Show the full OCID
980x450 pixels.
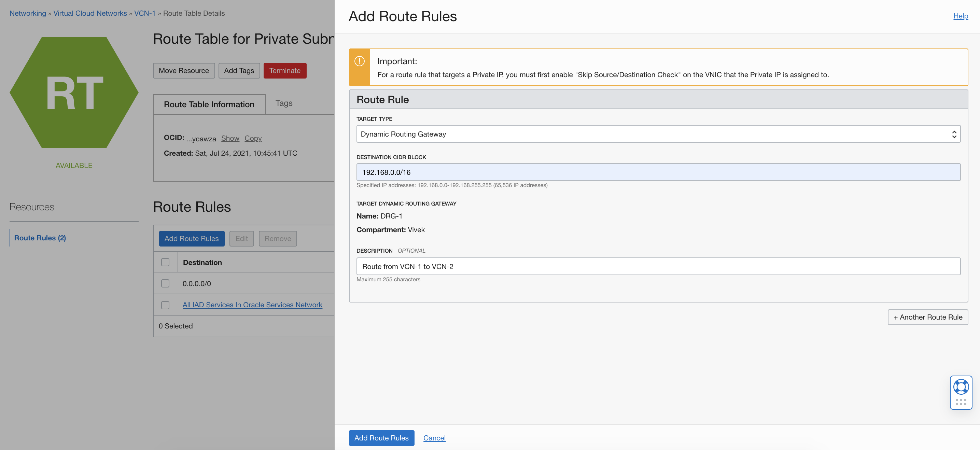(230, 138)
